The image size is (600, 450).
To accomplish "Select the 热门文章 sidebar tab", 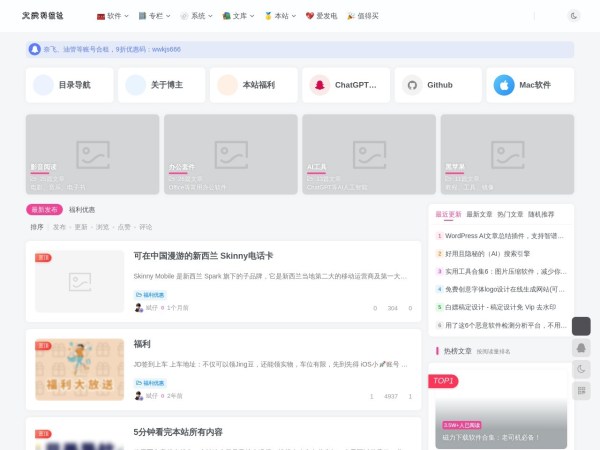I will click(510, 214).
